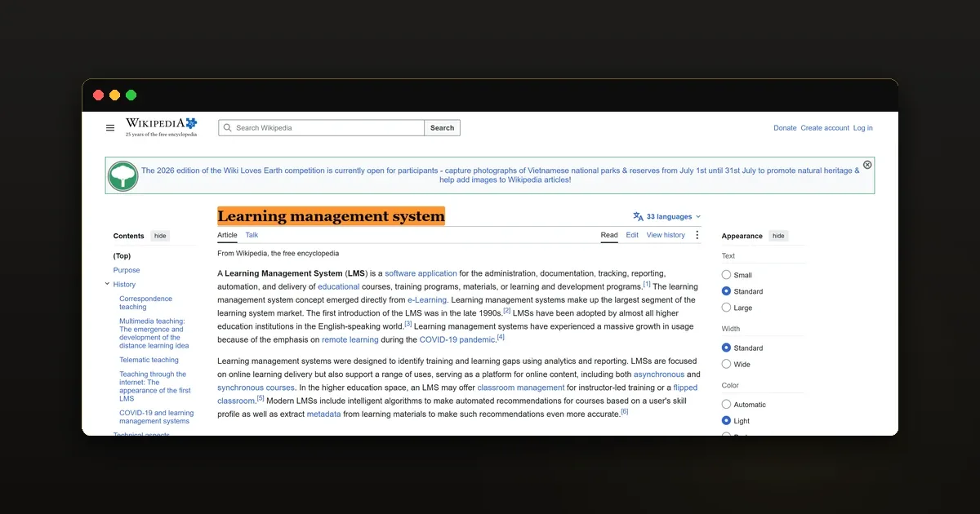Click the translate languages icon
Image resolution: width=980 pixels, height=514 pixels.
point(638,217)
